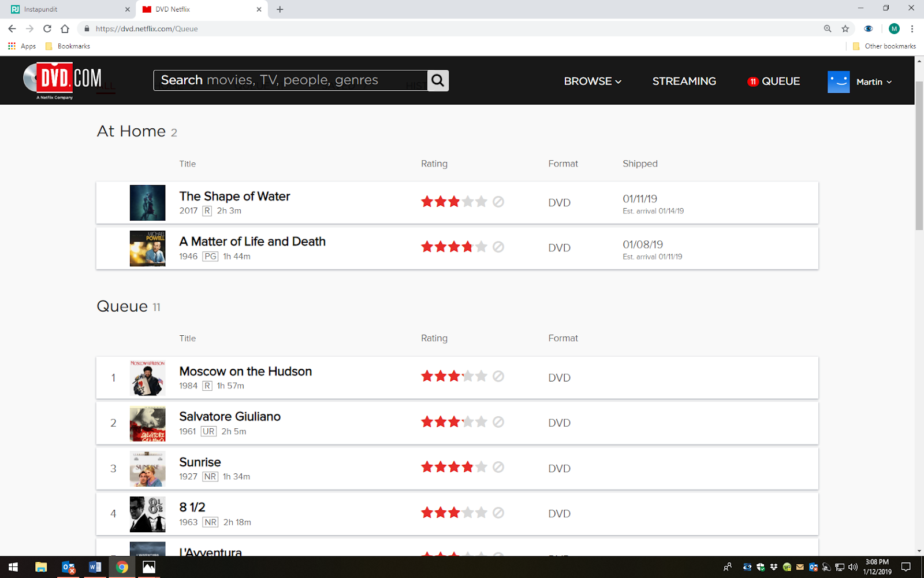Open a new browser tab
Image resolution: width=924 pixels, height=578 pixels.
(x=280, y=9)
